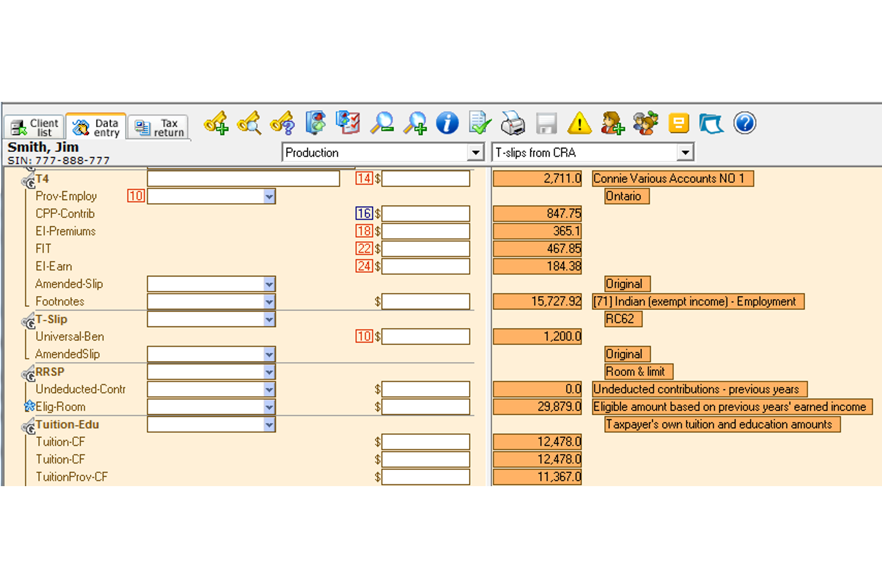Viewport: 882px width, 588px height.
Task: Click the traffic light checklist icon
Action: [348, 123]
